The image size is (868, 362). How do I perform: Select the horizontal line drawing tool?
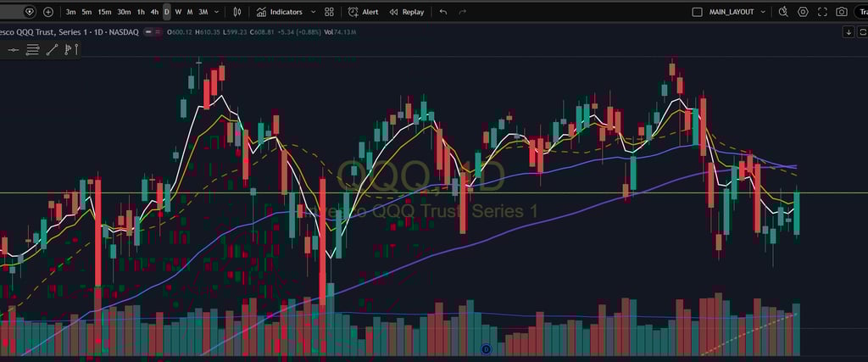coord(14,50)
